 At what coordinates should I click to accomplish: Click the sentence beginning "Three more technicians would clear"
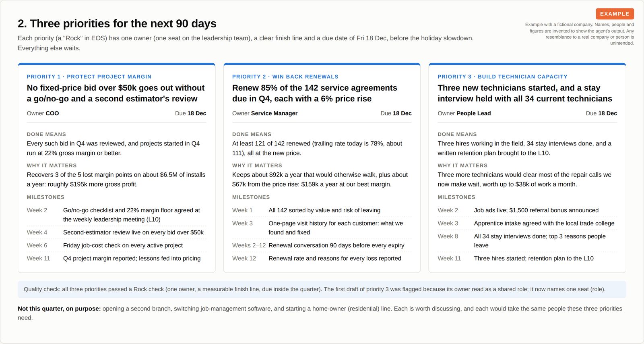coord(524,179)
